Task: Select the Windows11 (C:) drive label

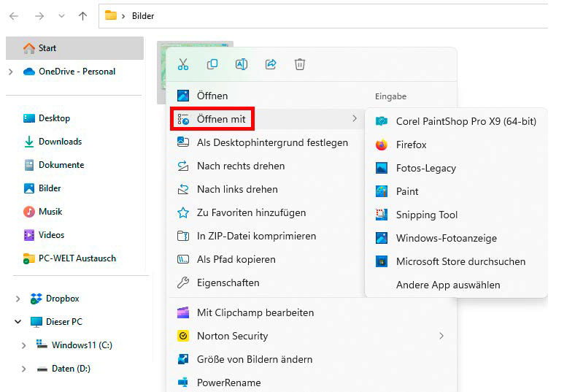Action: click(x=82, y=345)
